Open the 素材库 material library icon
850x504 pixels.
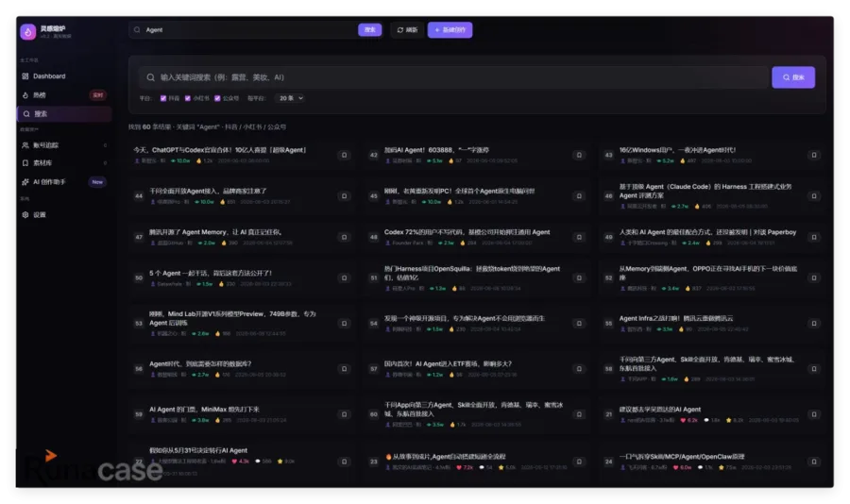[x=25, y=162]
